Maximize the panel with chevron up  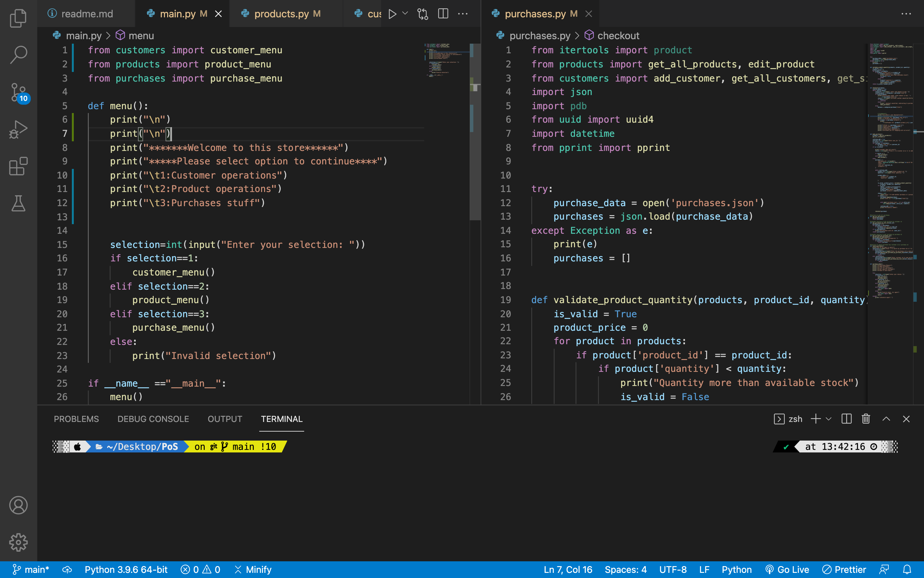coord(886,419)
